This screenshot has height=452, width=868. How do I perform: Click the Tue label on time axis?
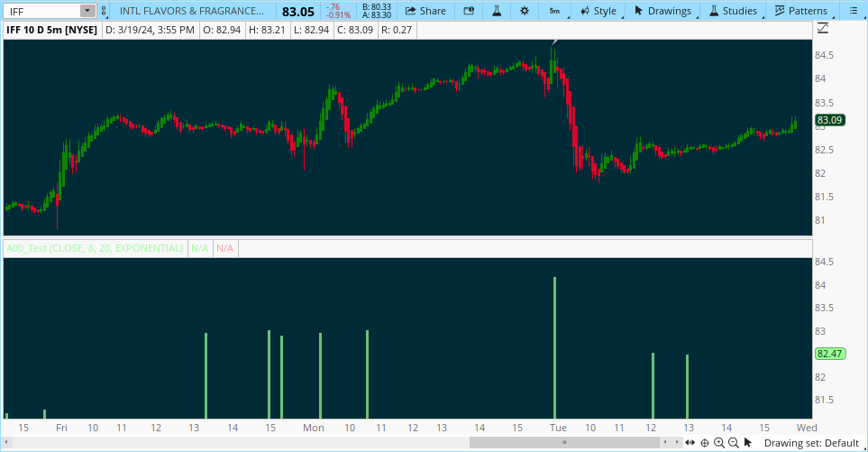coord(558,428)
